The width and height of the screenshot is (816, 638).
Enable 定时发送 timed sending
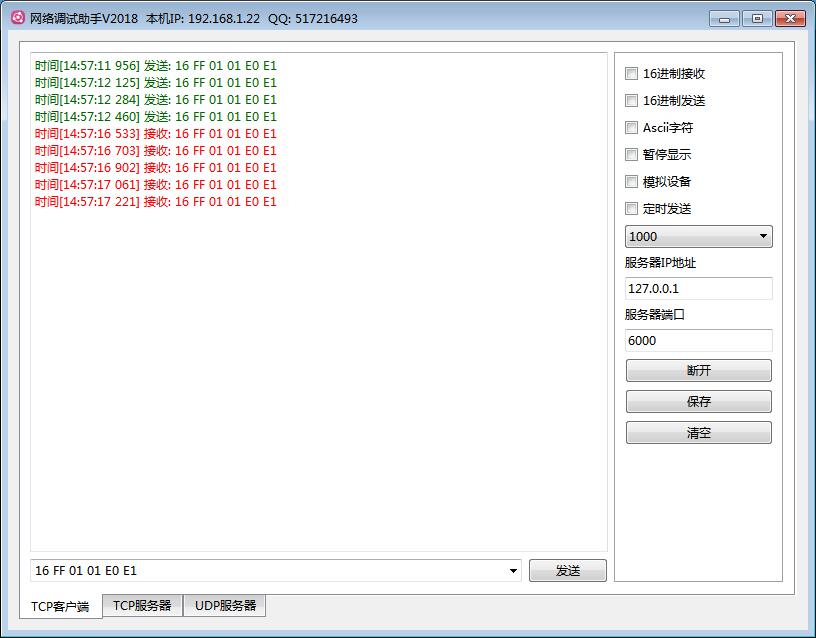pyautogui.click(x=631, y=208)
